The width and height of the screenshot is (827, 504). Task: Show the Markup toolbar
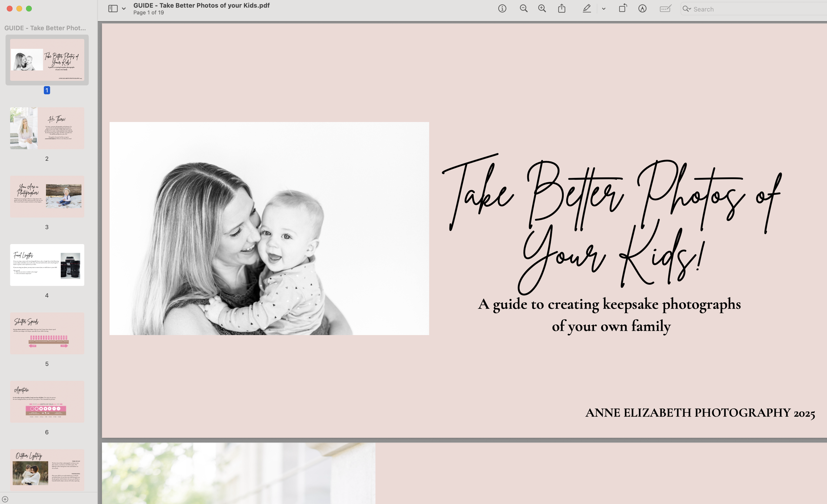(642, 9)
